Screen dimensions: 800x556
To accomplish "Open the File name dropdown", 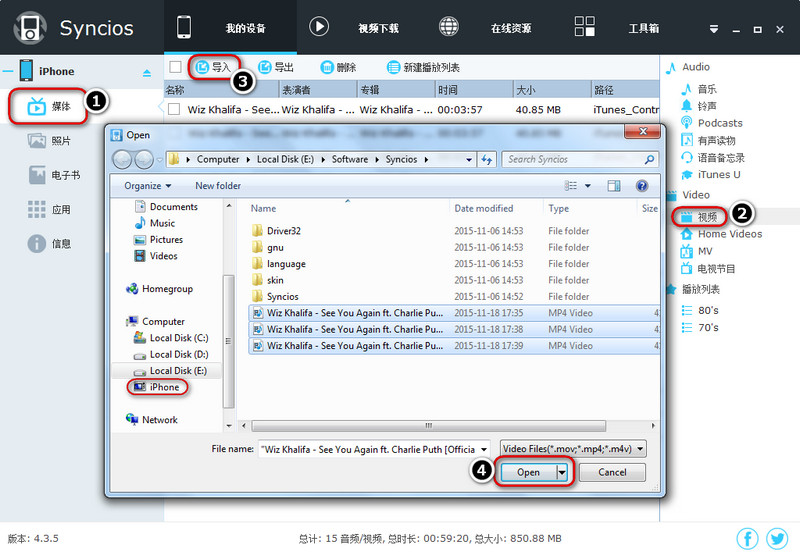I will point(484,449).
